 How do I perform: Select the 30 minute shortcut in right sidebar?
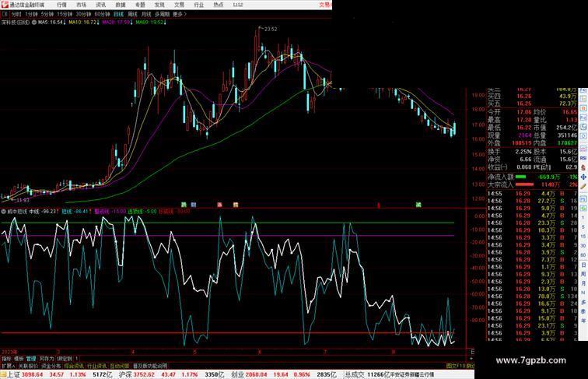[583, 246]
